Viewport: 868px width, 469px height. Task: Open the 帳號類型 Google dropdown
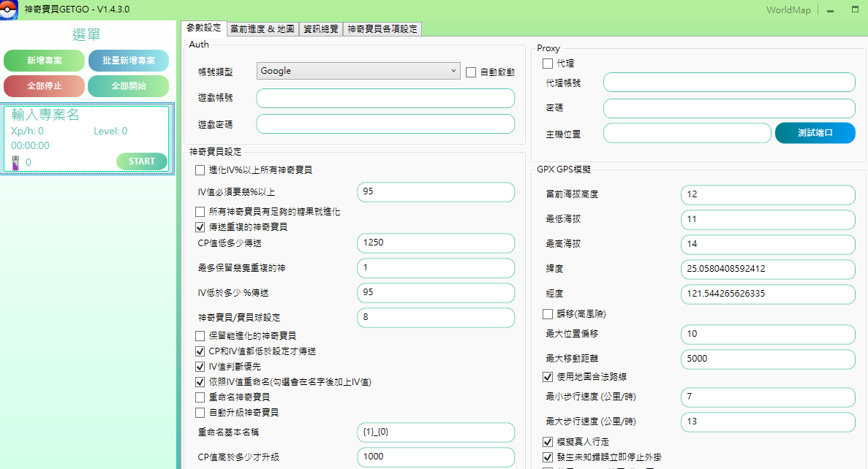(x=358, y=71)
